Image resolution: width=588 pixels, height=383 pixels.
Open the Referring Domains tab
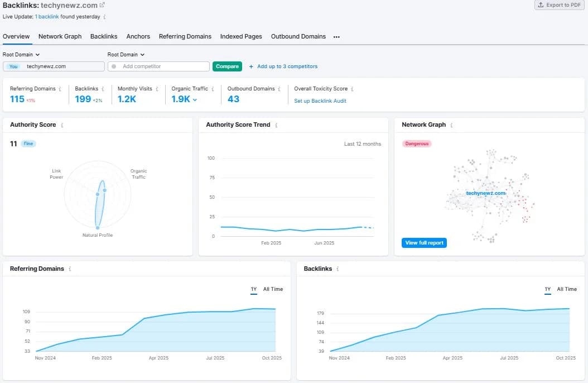185,36
